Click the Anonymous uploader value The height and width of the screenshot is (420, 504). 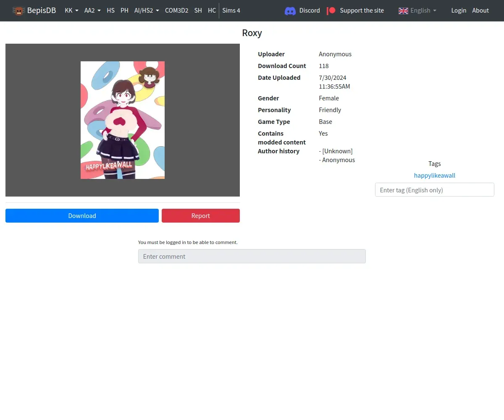click(x=335, y=54)
